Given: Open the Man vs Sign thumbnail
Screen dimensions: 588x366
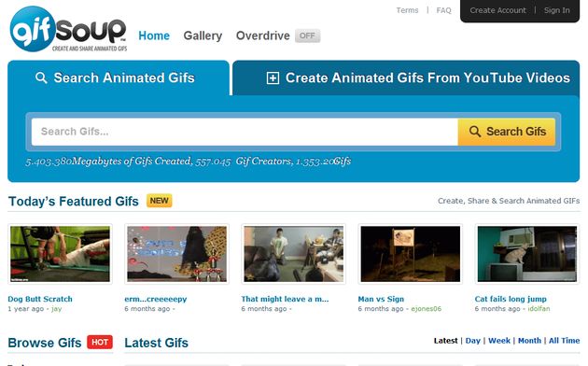Looking at the screenshot, I should click(x=411, y=254).
